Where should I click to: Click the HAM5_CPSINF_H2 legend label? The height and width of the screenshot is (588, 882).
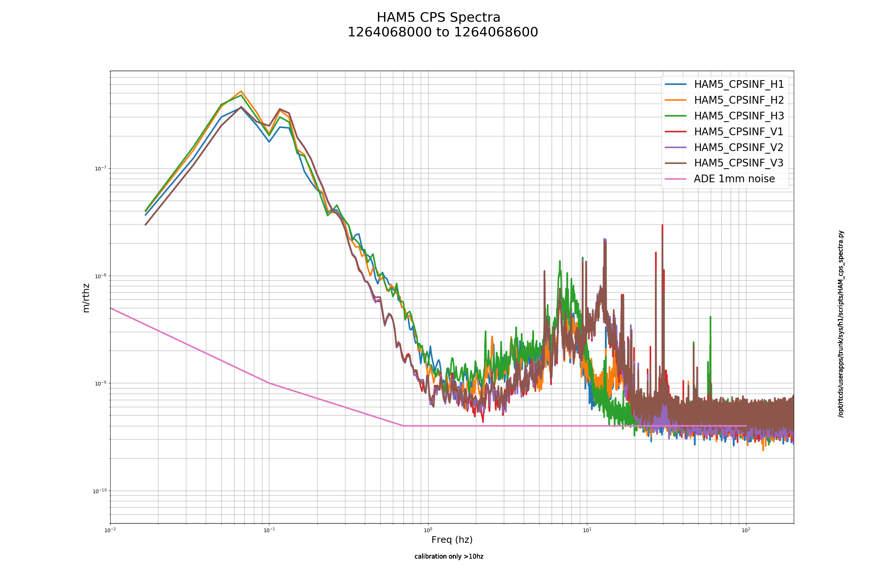click(739, 100)
